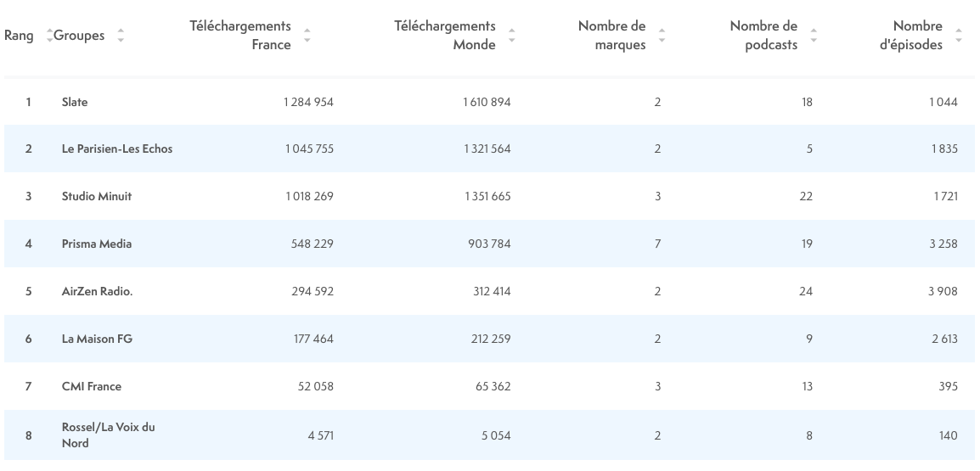This screenshot has height=471, width=980.
Task: Select the Studio Minuit row name
Action: pos(97,197)
